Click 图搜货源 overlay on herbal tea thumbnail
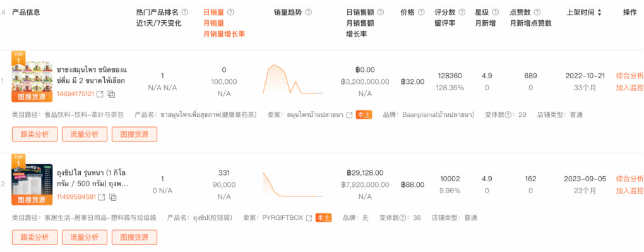The height and width of the screenshot is (252, 644). click(x=32, y=97)
